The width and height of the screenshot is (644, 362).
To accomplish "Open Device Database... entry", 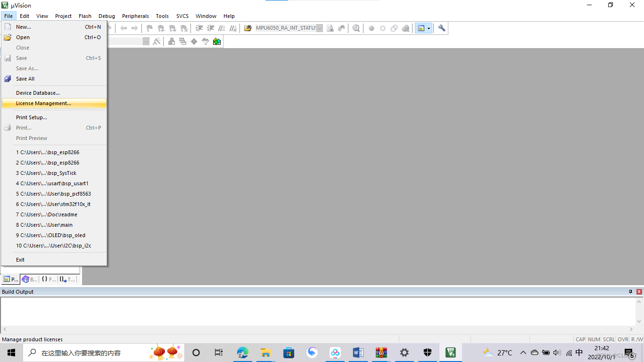I will tap(54, 93).
